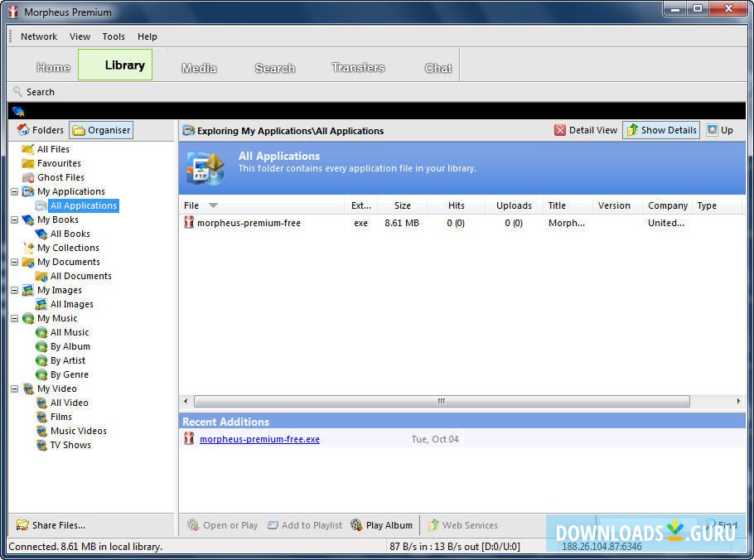Click the By Genre disc icon
The image size is (754, 560).
coord(41,374)
